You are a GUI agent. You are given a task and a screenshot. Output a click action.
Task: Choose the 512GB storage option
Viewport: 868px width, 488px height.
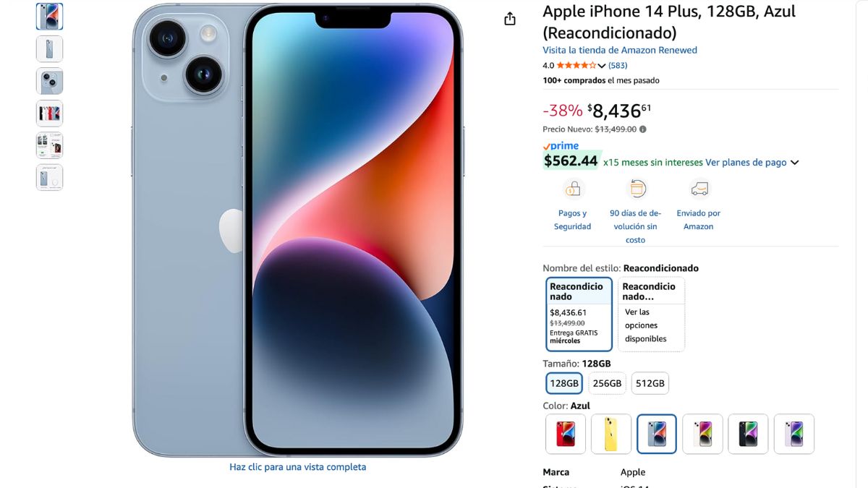point(650,383)
